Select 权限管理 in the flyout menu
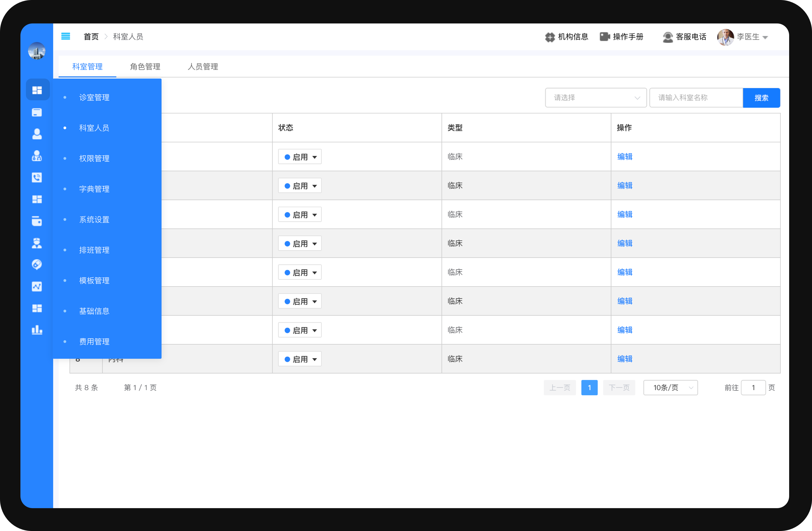The height and width of the screenshot is (531, 812). click(94, 158)
